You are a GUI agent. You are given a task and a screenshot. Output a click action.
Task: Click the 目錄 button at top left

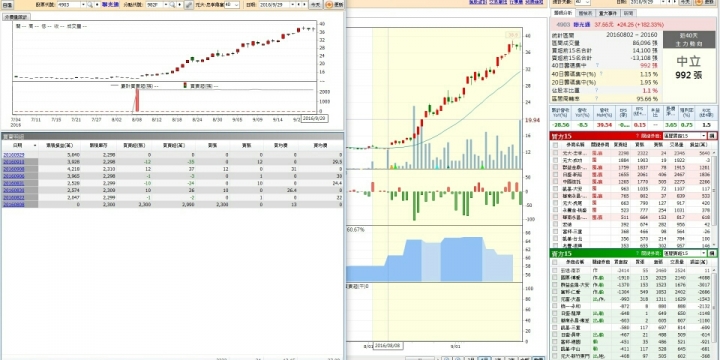[8, 5]
